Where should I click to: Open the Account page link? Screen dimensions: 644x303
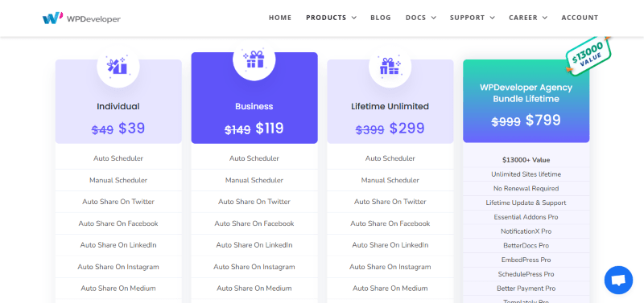click(580, 18)
